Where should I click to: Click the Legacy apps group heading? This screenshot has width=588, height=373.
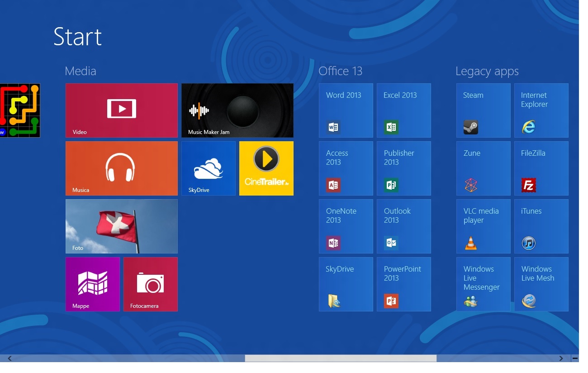(487, 72)
